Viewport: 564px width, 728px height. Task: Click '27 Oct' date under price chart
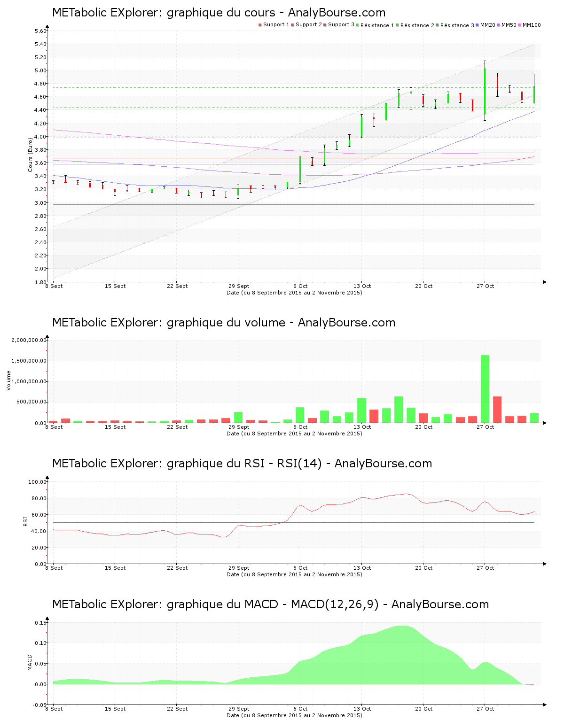(486, 286)
